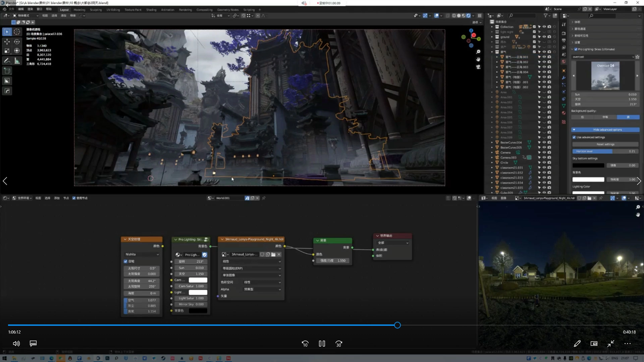
Task: Activate the Measure tool icon
Action: click(17, 61)
